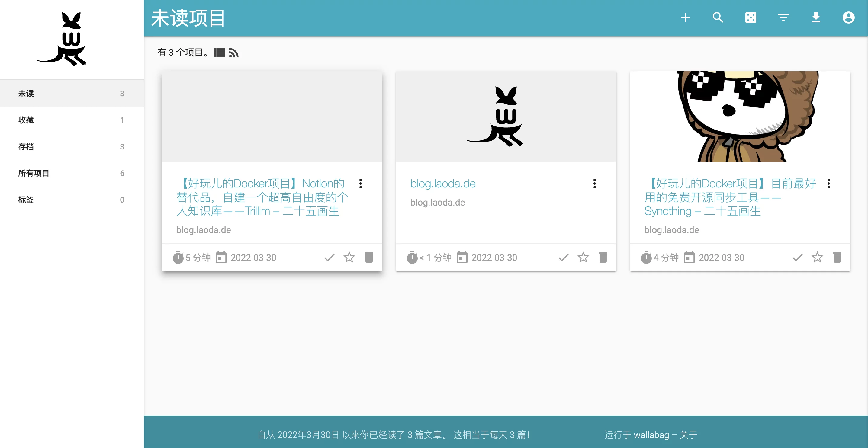Open the filter icon in the header
This screenshot has width=868, height=448.
(x=783, y=18)
